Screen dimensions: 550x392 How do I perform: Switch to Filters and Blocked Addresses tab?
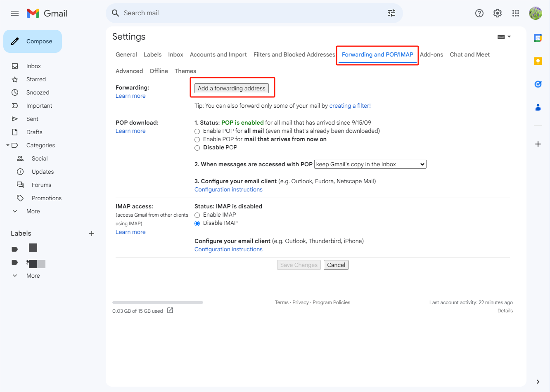[294, 54]
